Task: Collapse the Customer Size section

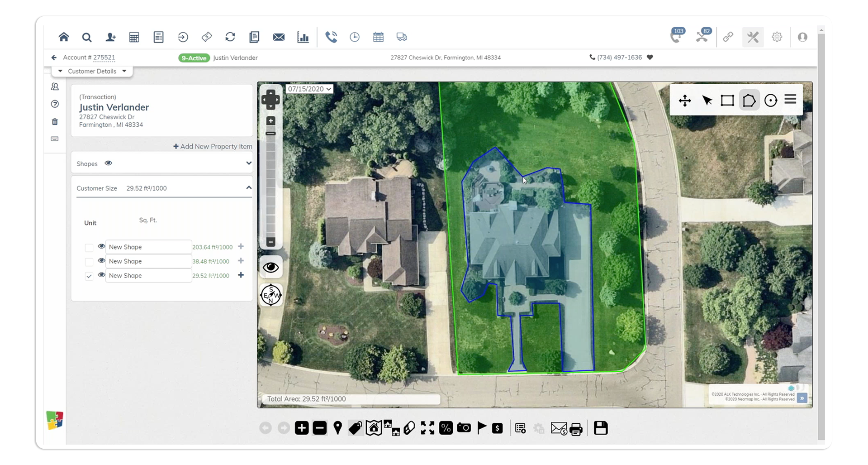Action: pyautogui.click(x=248, y=187)
